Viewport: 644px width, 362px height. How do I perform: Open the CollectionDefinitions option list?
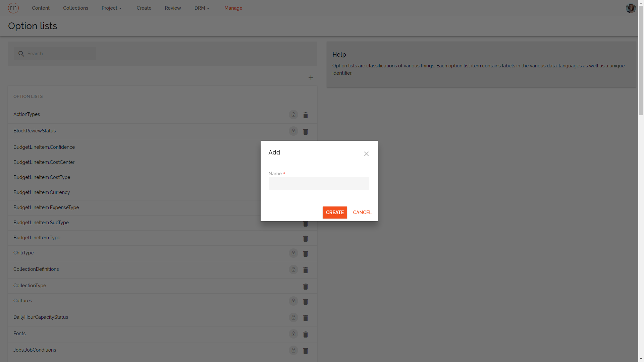pos(36,269)
